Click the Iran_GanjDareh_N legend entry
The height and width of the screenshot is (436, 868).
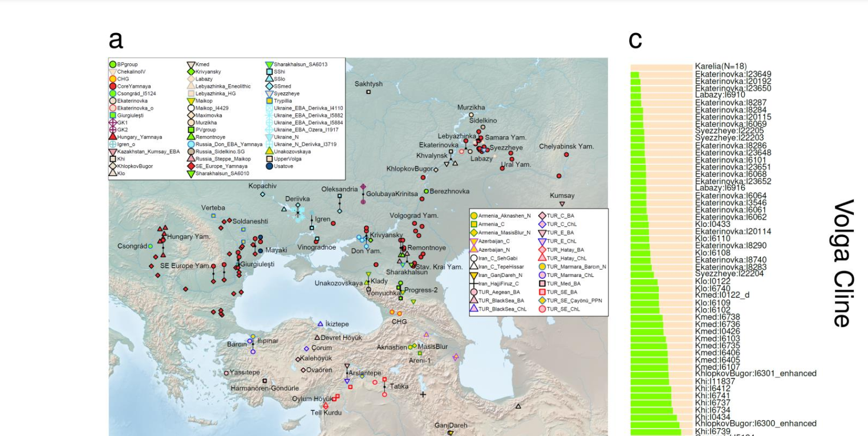[x=497, y=275]
